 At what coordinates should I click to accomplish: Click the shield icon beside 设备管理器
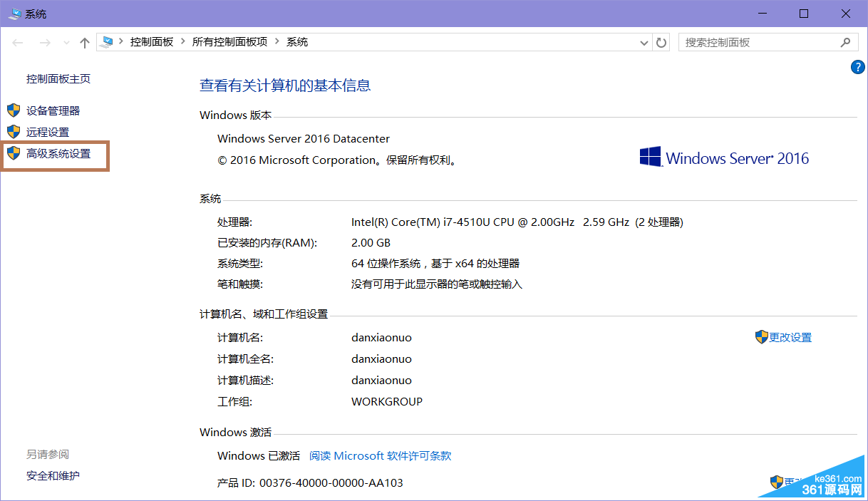14,110
